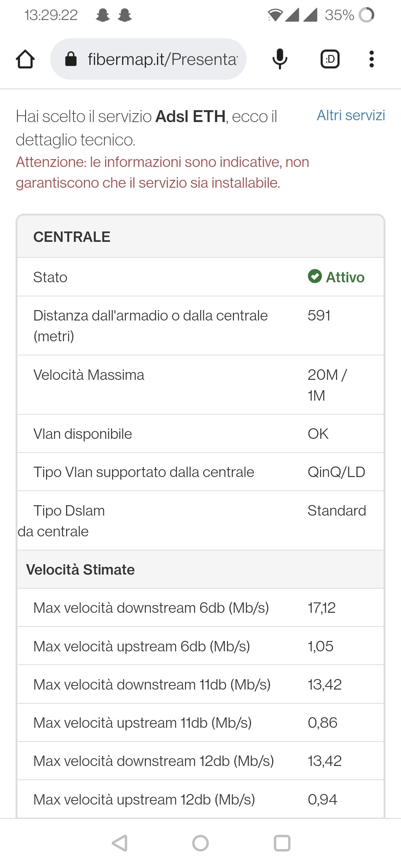Select the Velocità Massima row

(x=200, y=385)
